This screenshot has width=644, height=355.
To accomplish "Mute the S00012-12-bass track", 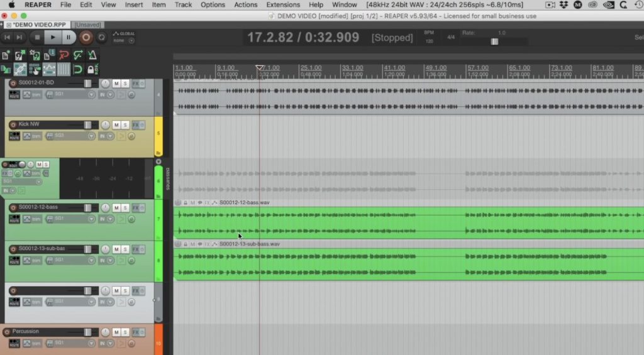I will tap(116, 208).
